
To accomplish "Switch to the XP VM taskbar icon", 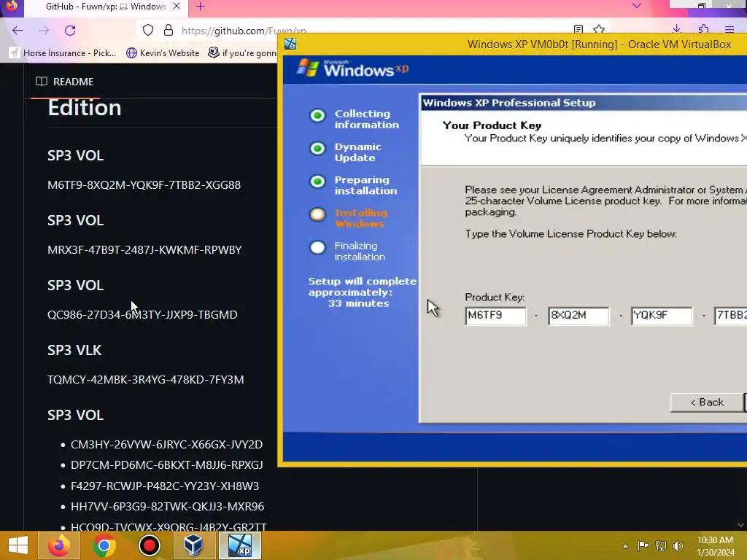I will [x=239, y=545].
